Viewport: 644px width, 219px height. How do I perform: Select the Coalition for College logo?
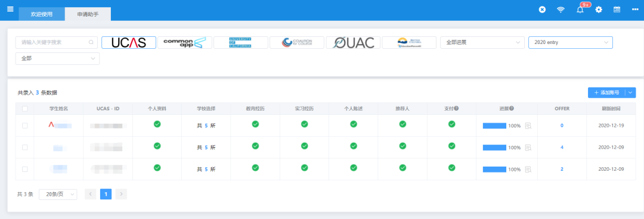297,43
